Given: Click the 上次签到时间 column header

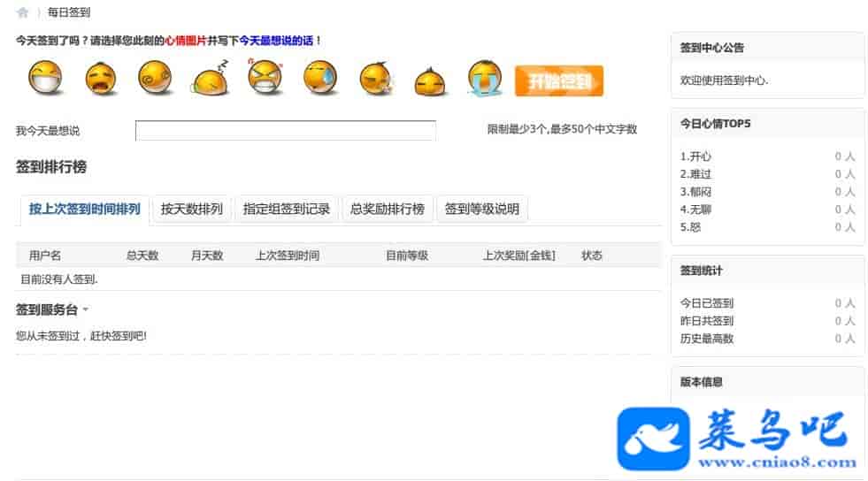Looking at the screenshot, I should (x=288, y=256).
